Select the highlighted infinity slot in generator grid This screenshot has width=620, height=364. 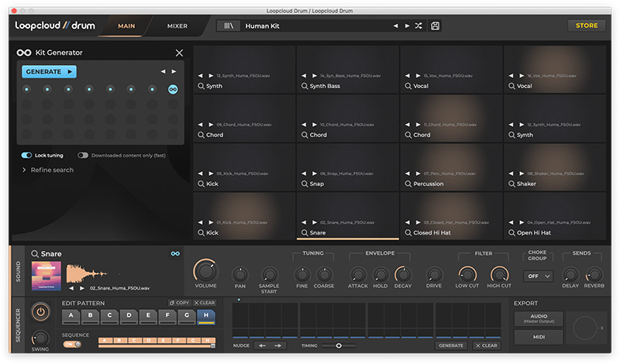[x=173, y=89]
